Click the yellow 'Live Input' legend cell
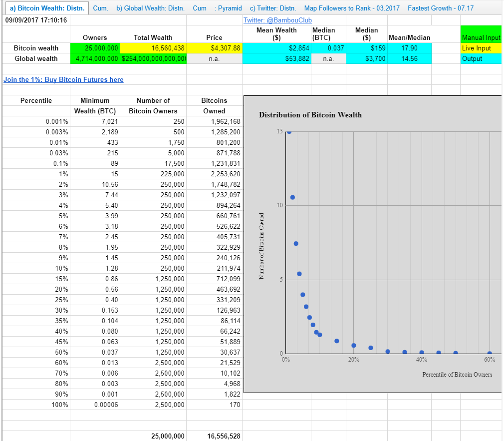The image size is (504, 441). pos(481,48)
